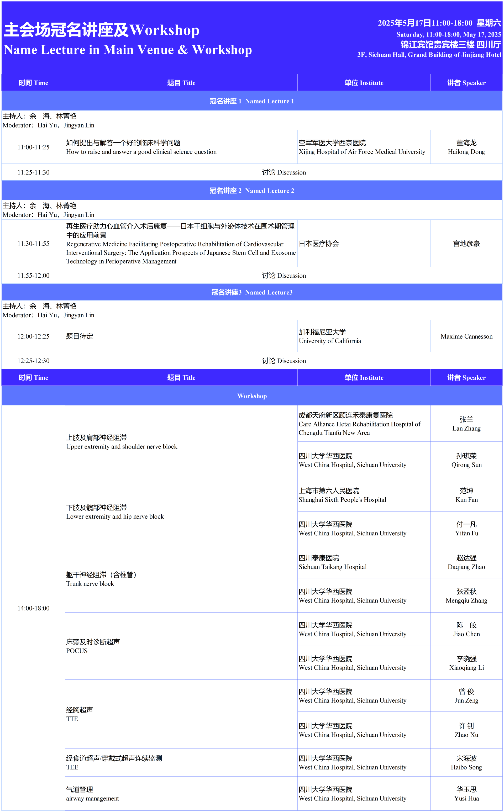This screenshot has height=812, width=504.
Task: Click the Moderator line under Named Lecture 1
Action: click(x=48, y=125)
